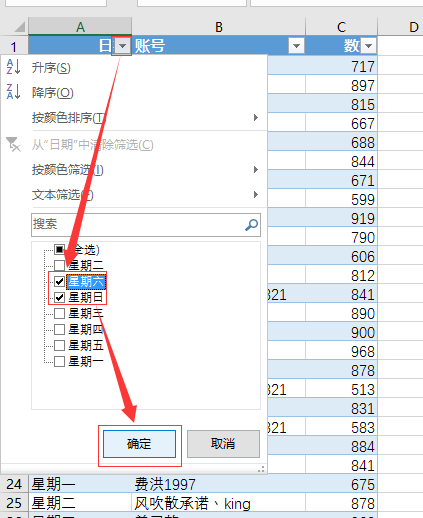The width and height of the screenshot is (423, 518).
Task: Click cell with value 790
Action: (x=341, y=237)
